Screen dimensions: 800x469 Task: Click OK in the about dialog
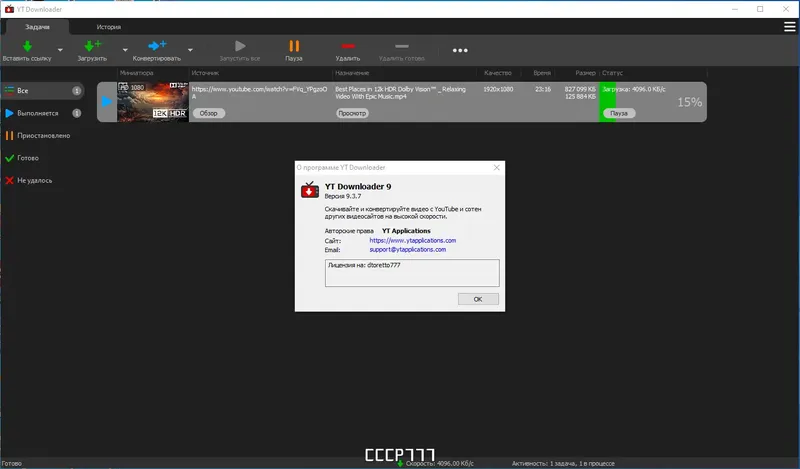click(x=478, y=299)
